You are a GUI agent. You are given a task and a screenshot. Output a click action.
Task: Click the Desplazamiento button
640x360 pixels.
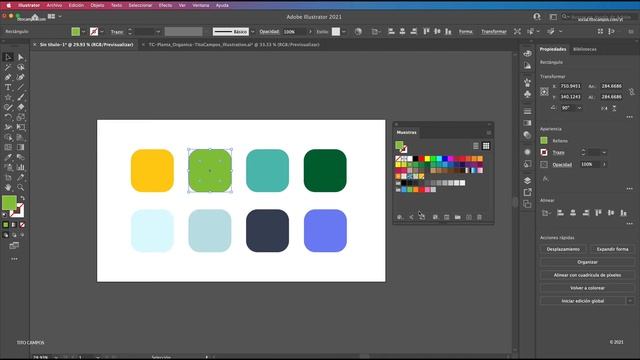tap(563, 249)
